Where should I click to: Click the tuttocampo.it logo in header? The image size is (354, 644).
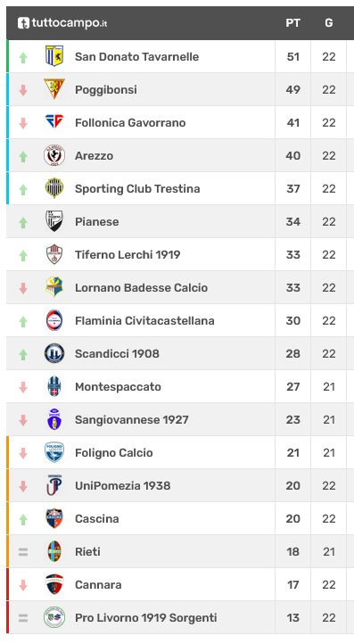click(x=62, y=23)
